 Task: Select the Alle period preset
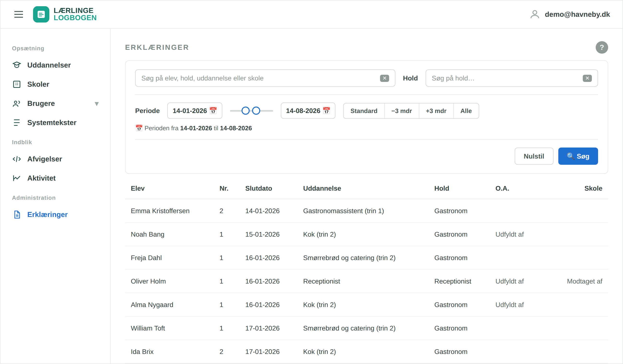click(466, 111)
